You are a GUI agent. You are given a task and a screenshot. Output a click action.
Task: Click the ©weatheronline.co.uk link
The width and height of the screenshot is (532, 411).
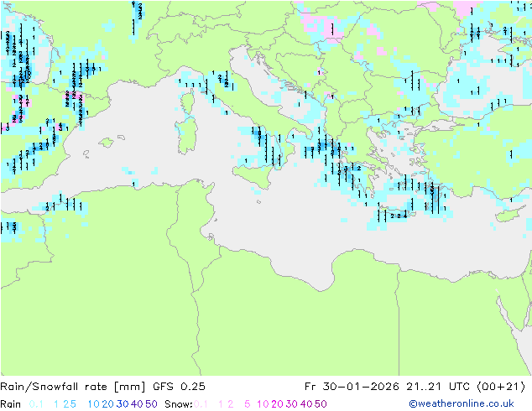point(462,403)
